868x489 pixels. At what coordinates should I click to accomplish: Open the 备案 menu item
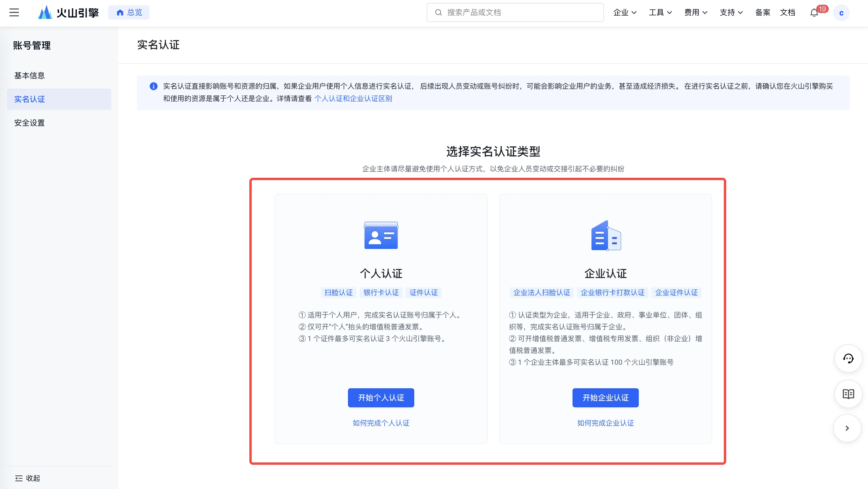tap(763, 12)
